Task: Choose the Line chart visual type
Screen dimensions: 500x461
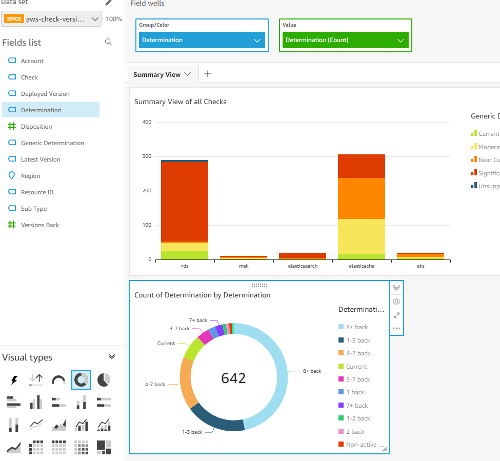Action: (x=36, y=425)
